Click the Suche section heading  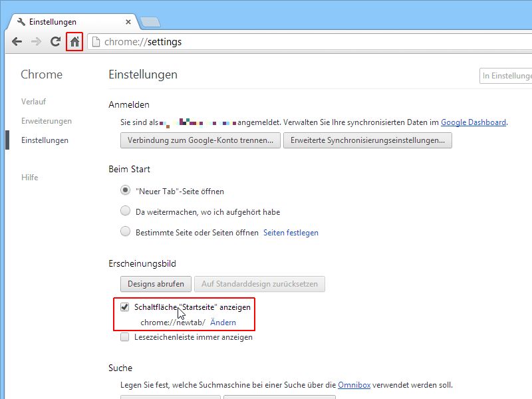click(120, 368)
